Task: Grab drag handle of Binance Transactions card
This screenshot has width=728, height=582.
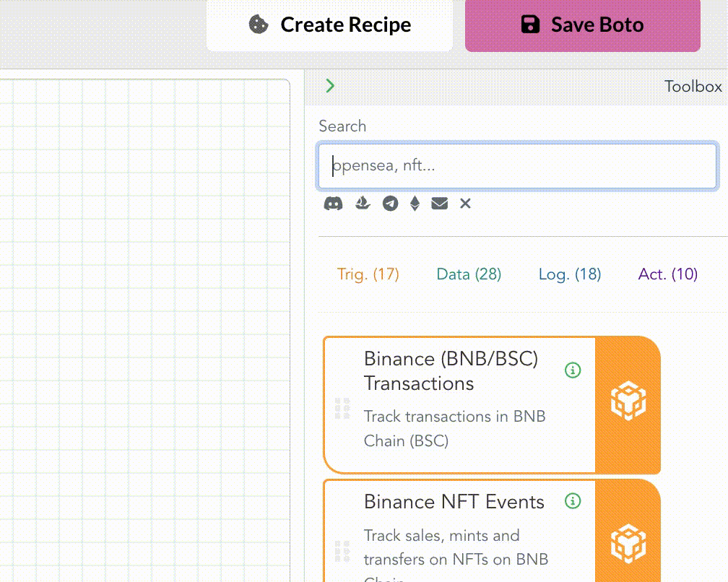Action: pos(342,409)
